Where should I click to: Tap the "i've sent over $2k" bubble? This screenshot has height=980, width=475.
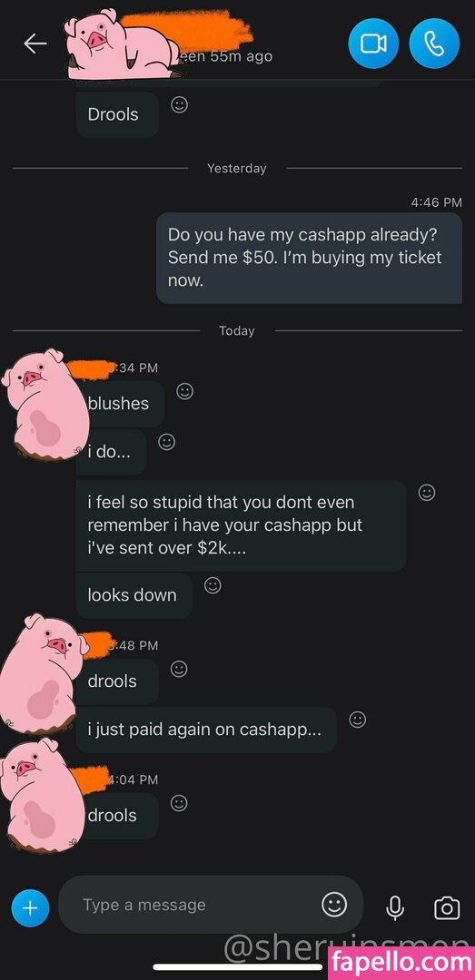click(x=241, y=525)
